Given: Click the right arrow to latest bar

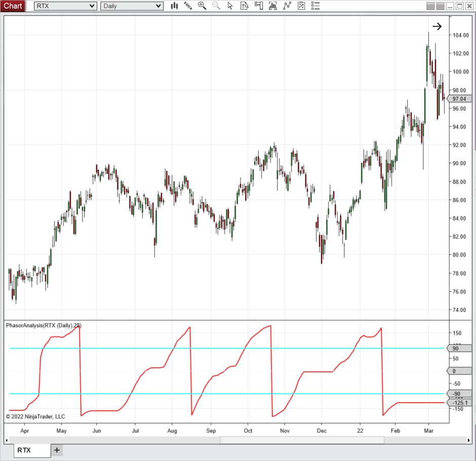Looking at the screenshot, I should point(437,27).
